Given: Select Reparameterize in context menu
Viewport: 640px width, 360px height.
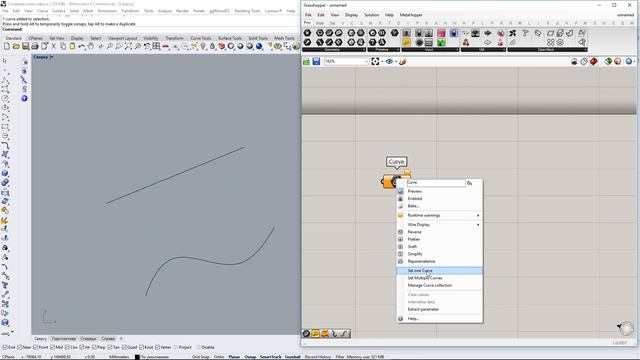Looking at the screenshot, I should click(x=440, y=261).
